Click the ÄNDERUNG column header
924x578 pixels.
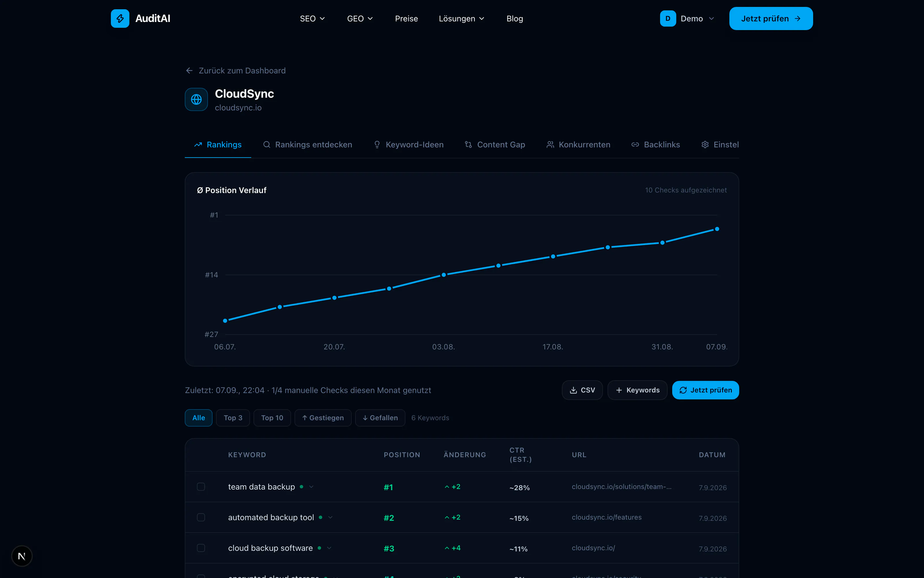465,455
